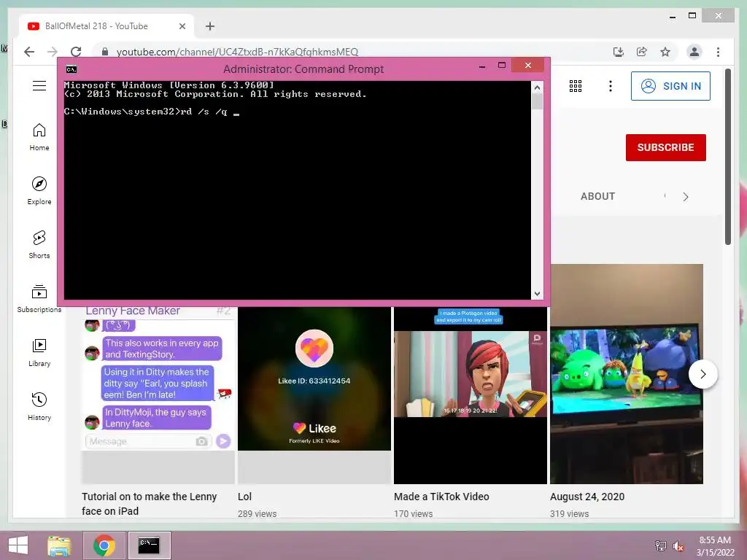Open the Chrome profile avatar
Screen dimensions: 747x560
[x=694, y=52]
